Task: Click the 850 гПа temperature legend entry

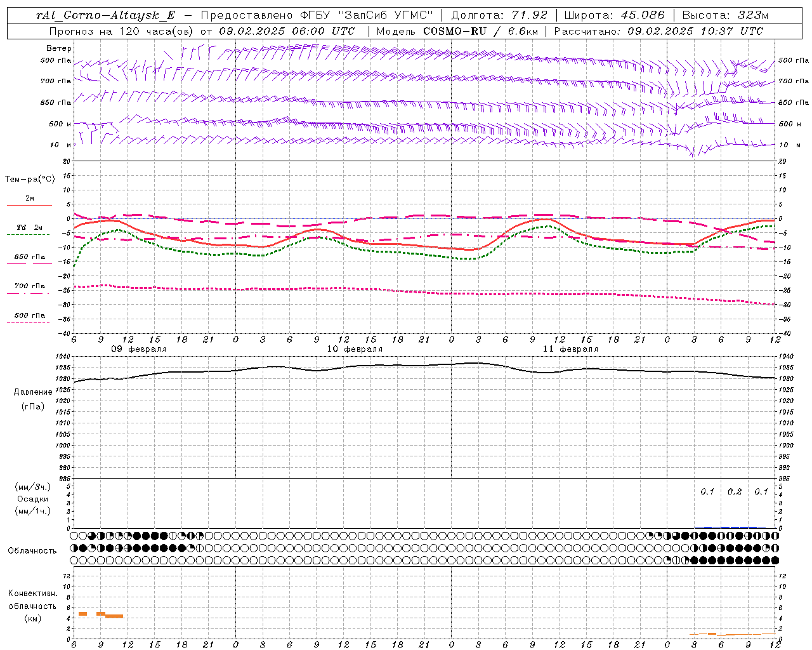Action: (x=29, y=259)
